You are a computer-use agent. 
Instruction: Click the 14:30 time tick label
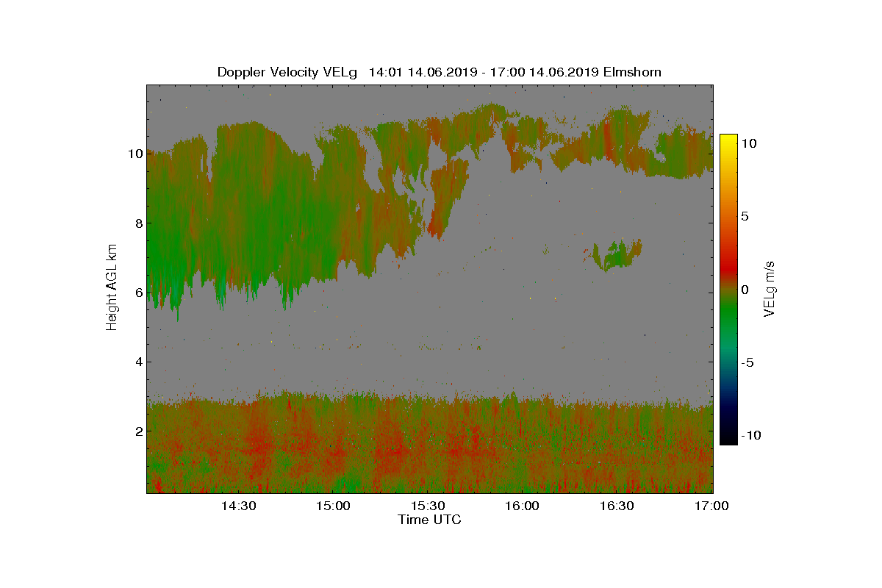tap(238, 506)
